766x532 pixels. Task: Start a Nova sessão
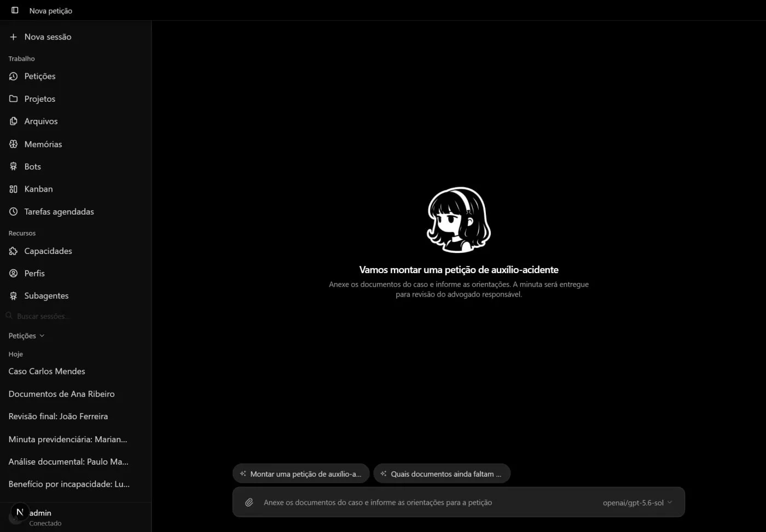tap(76, 37)
